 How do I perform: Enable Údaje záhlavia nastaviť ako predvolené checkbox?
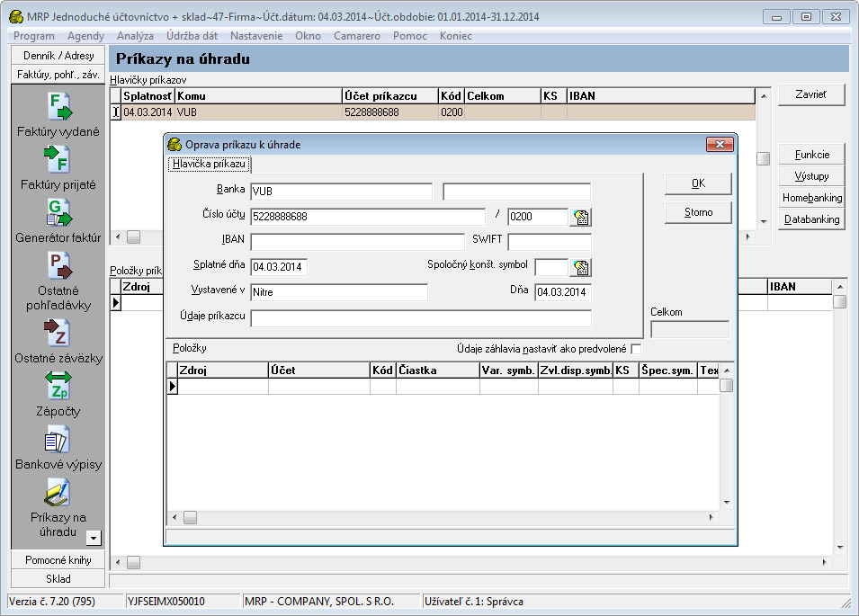pos(636,349)
